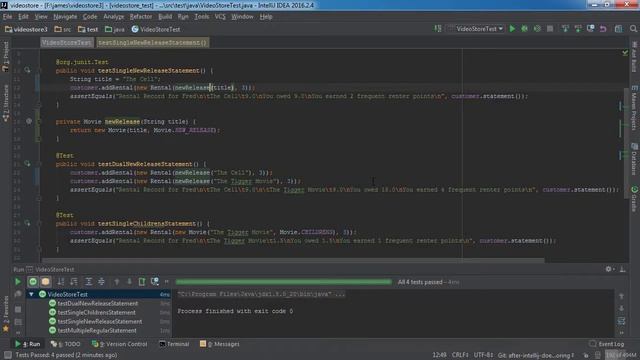640x360 pixels.
Task: Click the run gutter icon for testDualNewReleaseStatement
Action: [x=27, y=164]
